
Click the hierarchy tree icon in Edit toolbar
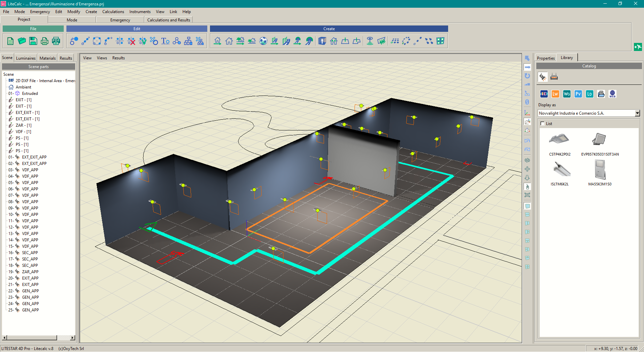click(x=188, y=41)
